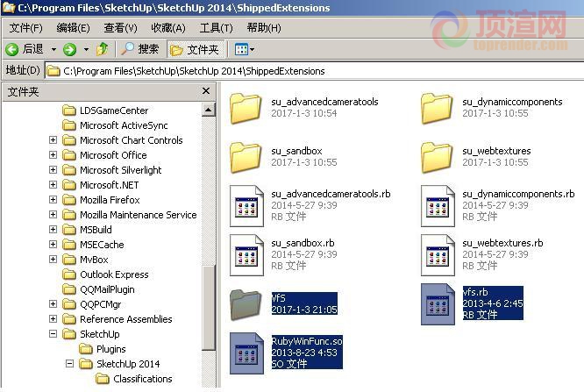
Task: Select the highlighted vfs folder icon
Action: 245,304
